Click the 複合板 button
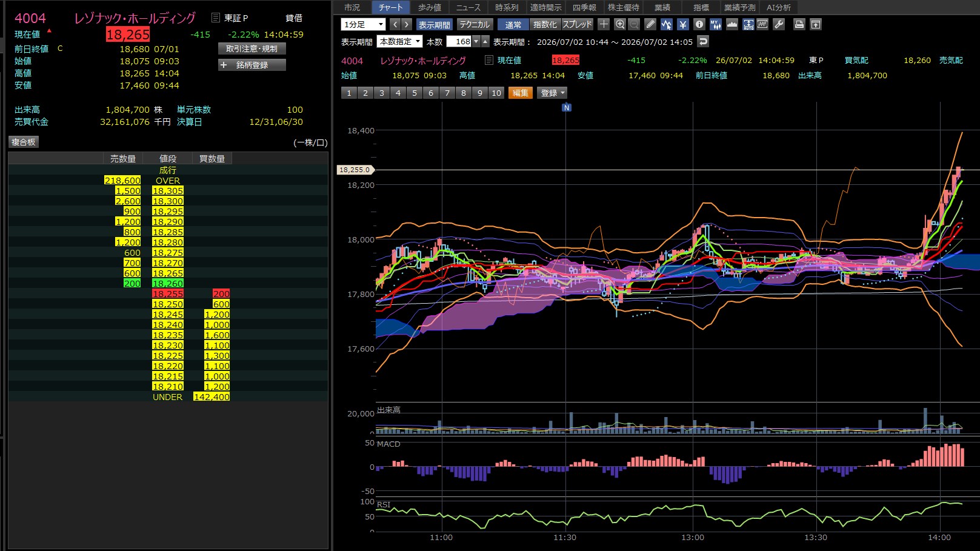The image size is (980, 551). point(24,142)
